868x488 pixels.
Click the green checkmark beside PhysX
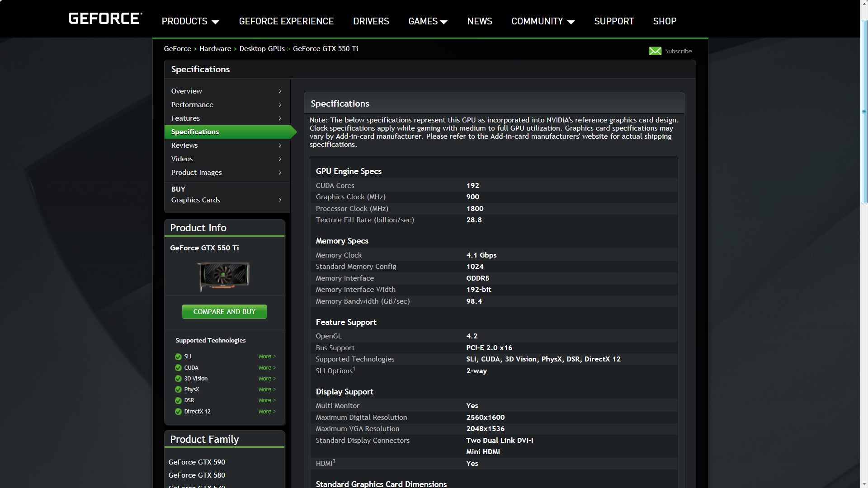click(x=178, y=389)
